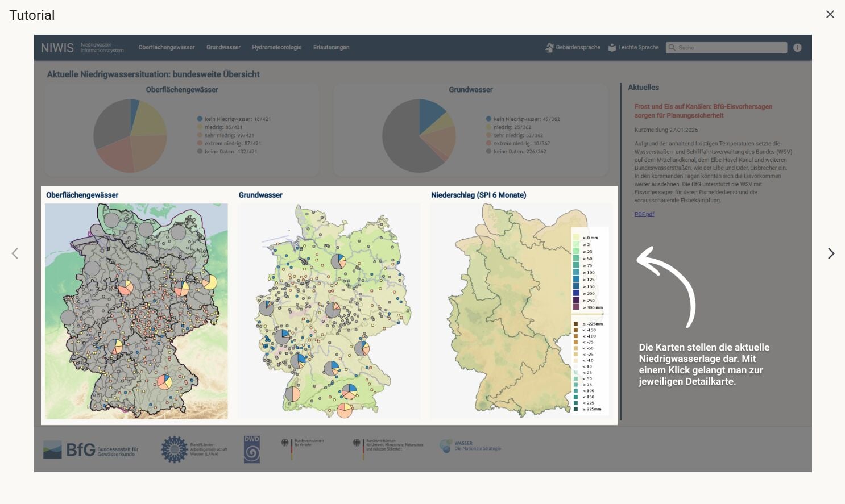This screenshot has width=845, height=504.
Task: Click the Wasser Die Nationale Strategie logo
Action: click(470, 446)
